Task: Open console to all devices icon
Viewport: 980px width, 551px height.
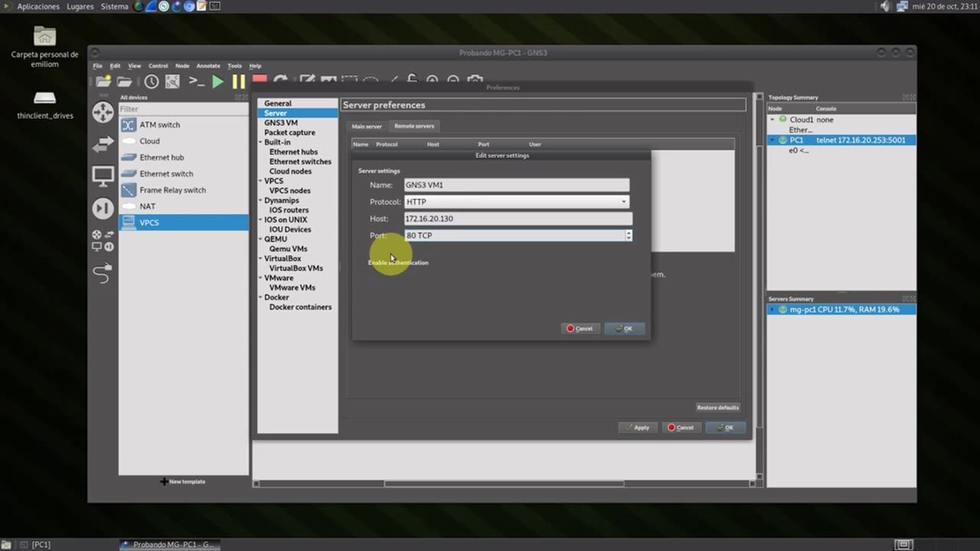Action: click(x=197, y=81)
